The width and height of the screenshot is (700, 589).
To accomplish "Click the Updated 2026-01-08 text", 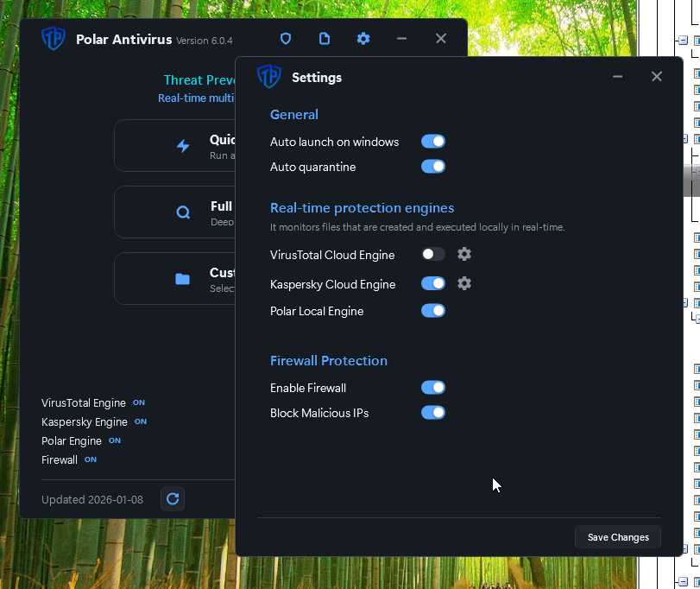I will (92, 500).
